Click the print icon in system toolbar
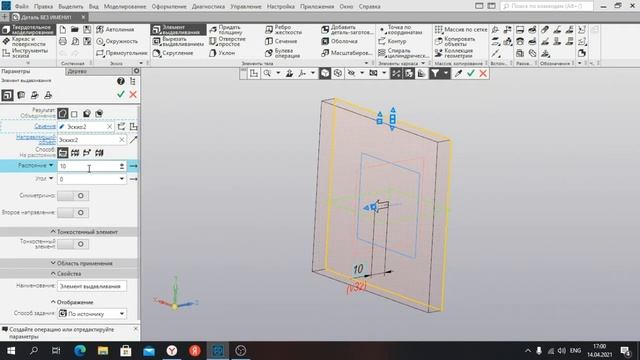 [x=63, y=41]
